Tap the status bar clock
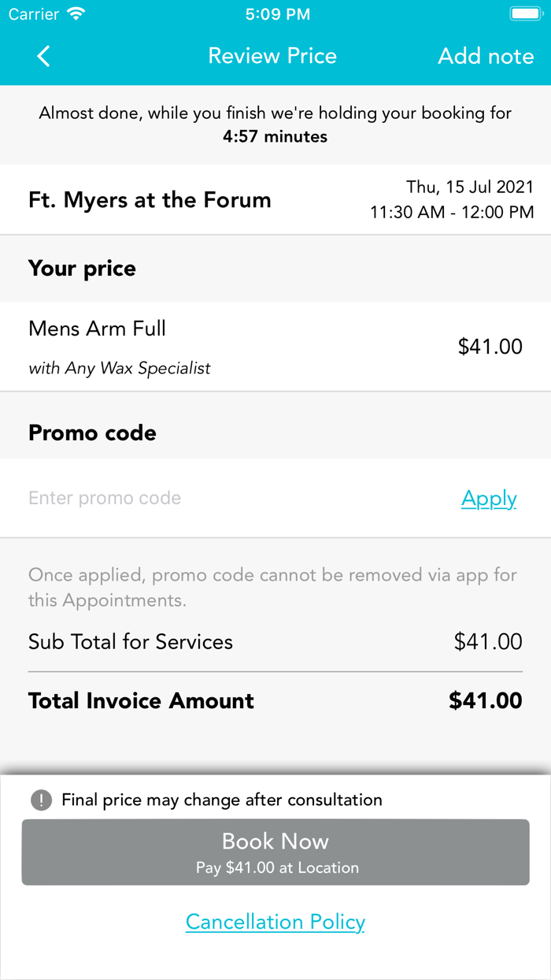The image size is (551, 980). [x=277, y=14]
